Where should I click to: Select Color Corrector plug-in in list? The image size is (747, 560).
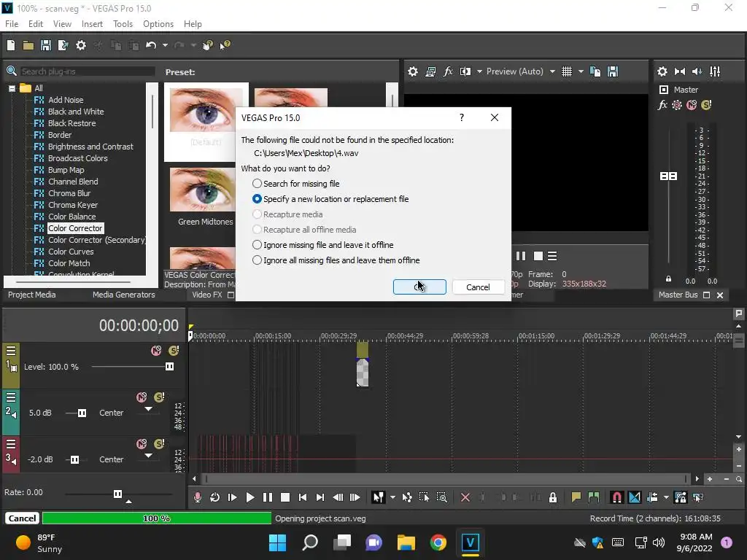click(75, 228)
